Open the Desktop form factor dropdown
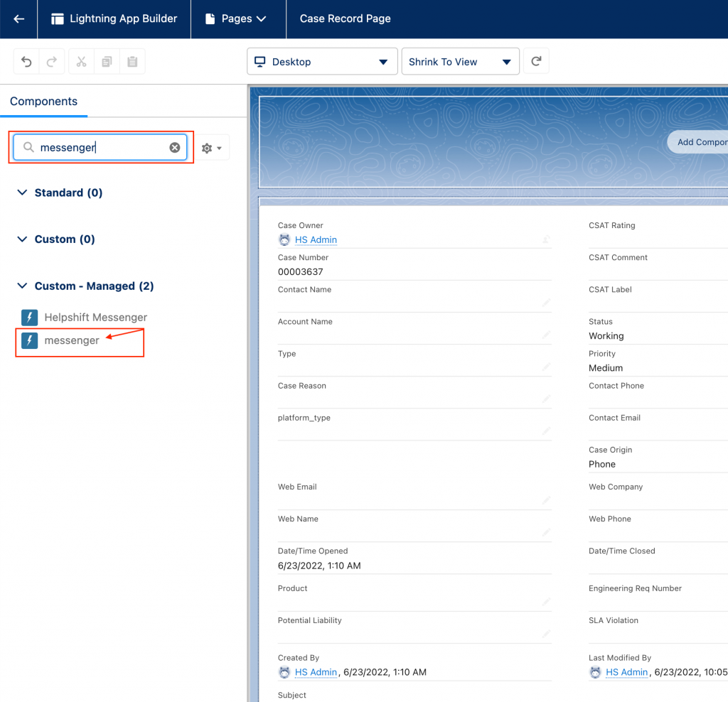728x702 pixels. (x=321, y=62)
